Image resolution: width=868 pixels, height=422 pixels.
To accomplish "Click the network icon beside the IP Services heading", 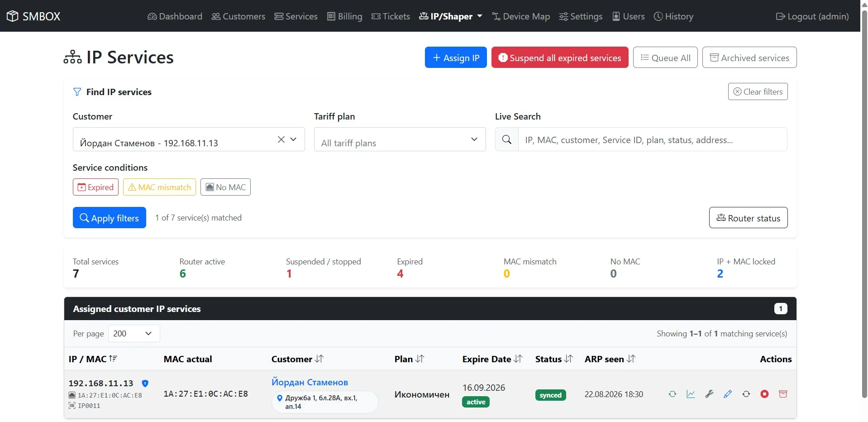I will click(73, 57).
